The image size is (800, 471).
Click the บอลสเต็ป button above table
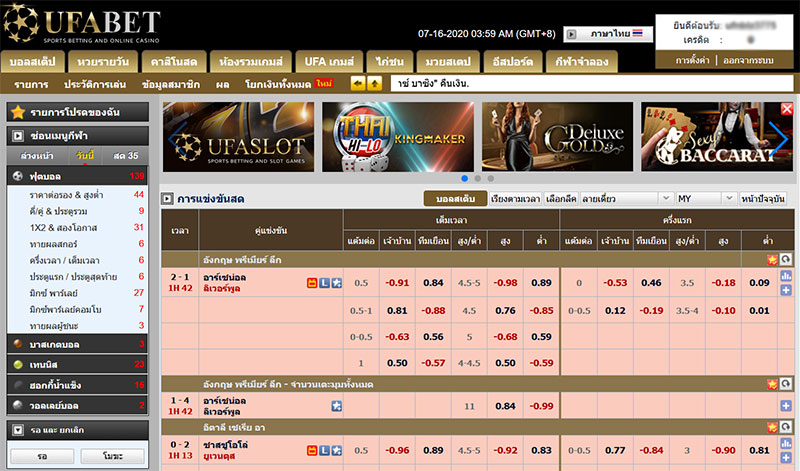(x=456, y=199)
